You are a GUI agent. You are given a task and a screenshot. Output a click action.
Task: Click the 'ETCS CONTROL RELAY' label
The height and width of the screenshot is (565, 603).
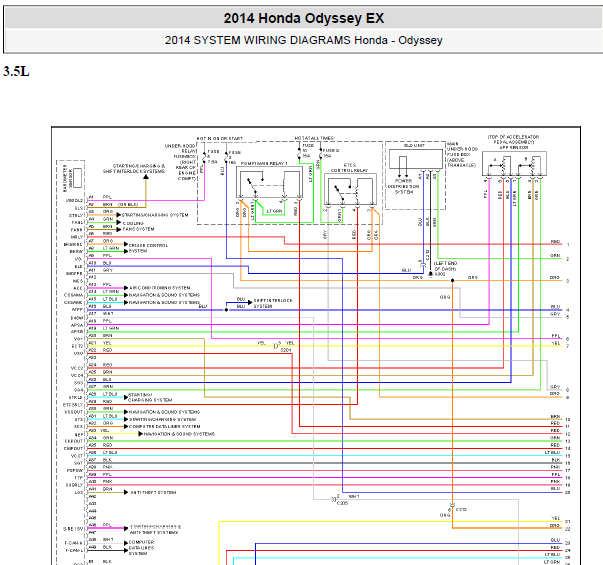[349, 168]
